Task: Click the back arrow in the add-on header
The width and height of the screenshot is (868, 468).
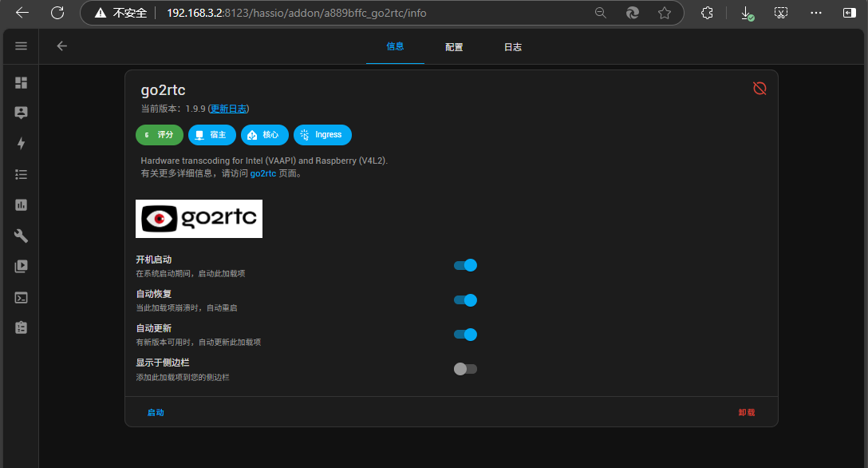Action: point(61,46)
